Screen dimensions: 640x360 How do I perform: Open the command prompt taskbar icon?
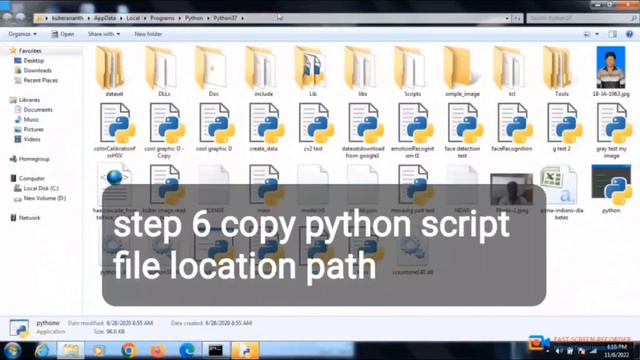tap(216, 351)
